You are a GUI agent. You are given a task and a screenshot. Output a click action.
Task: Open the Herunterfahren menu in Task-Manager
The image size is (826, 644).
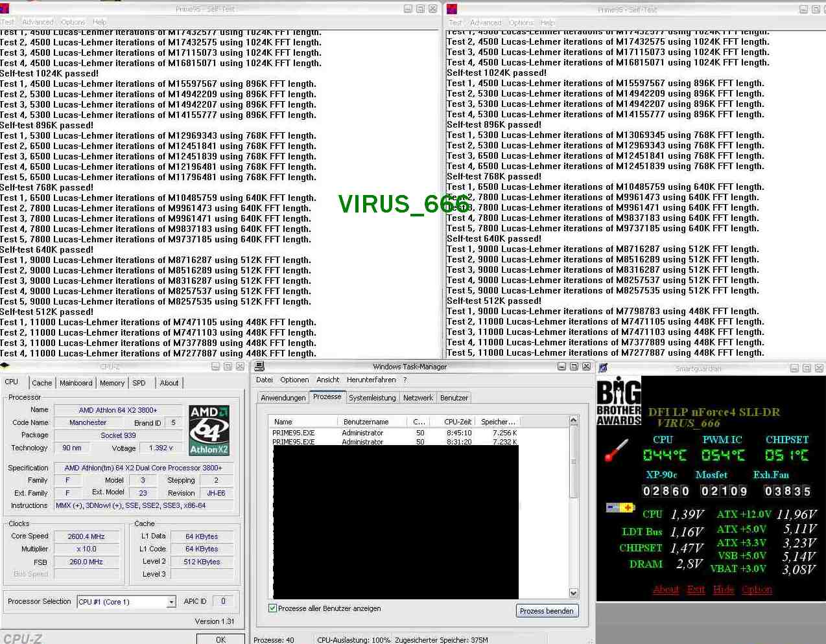pos(372,380)
